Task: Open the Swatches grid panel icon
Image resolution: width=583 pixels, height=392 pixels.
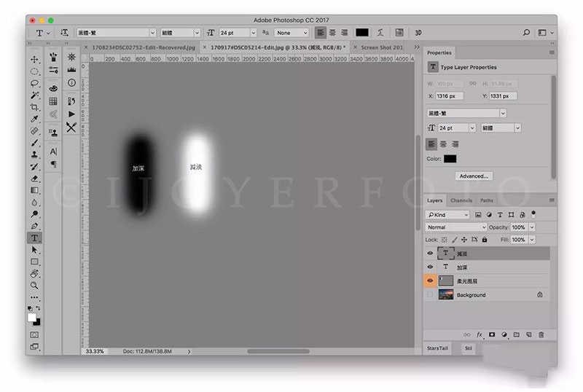Action: [x=53, y=101]
